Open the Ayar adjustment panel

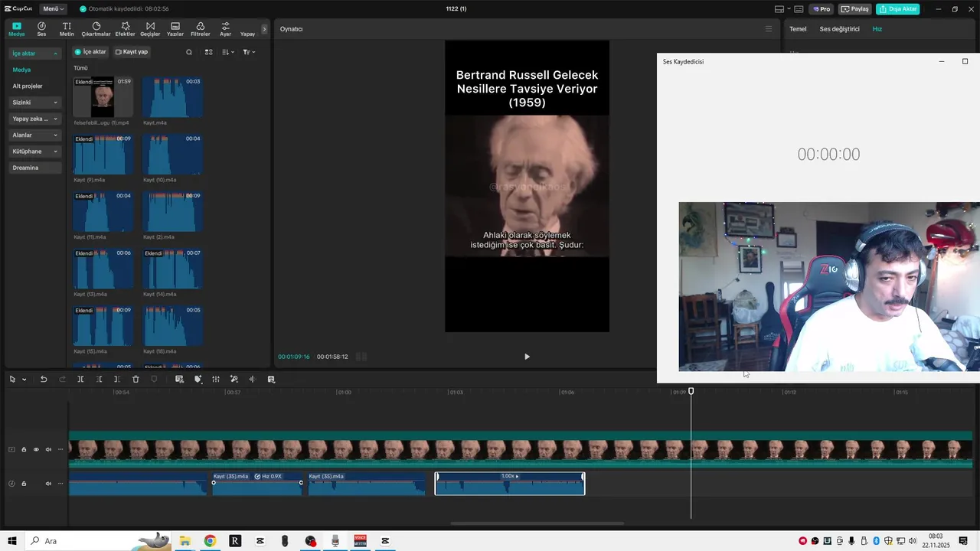point(225,29)
